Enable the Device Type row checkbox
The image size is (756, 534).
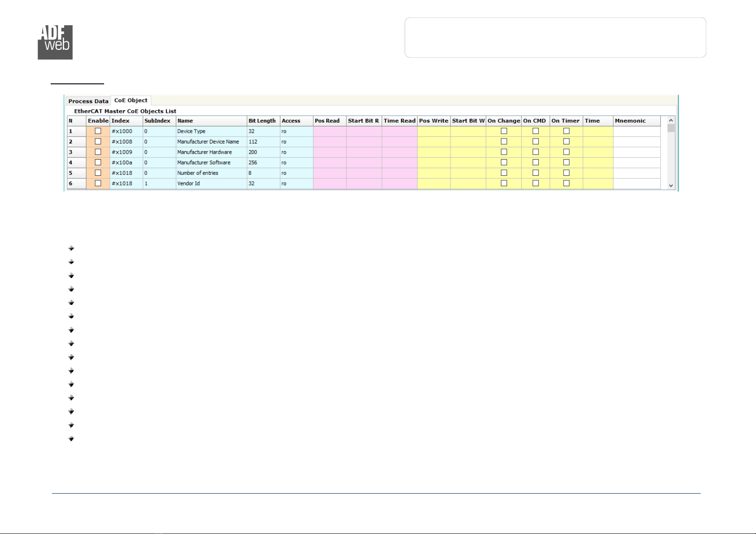[x=98, y=131]
